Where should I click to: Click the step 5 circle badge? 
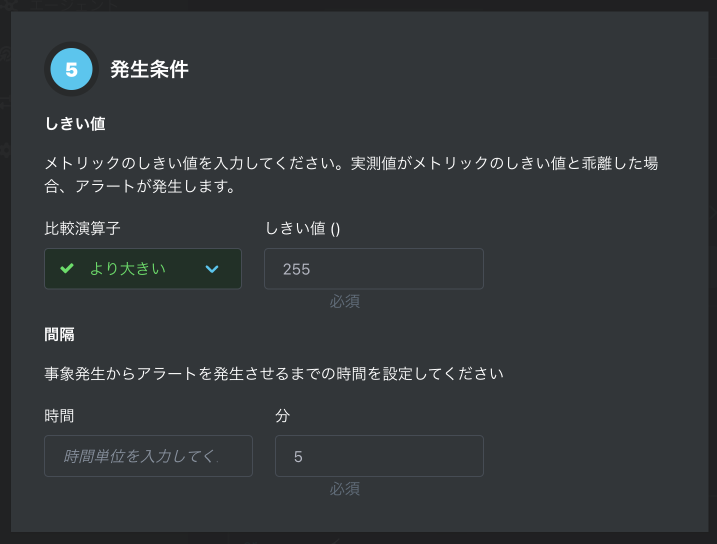tap(71, 70)
